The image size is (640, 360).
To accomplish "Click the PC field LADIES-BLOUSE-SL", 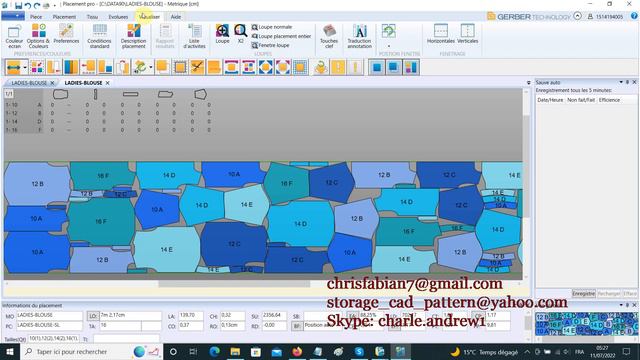I will [49, 326].
